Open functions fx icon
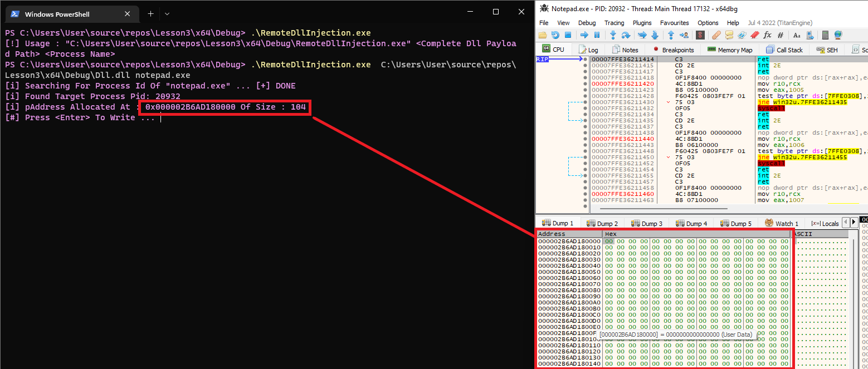Screen dimensions: 868x369 coord(767,35)
